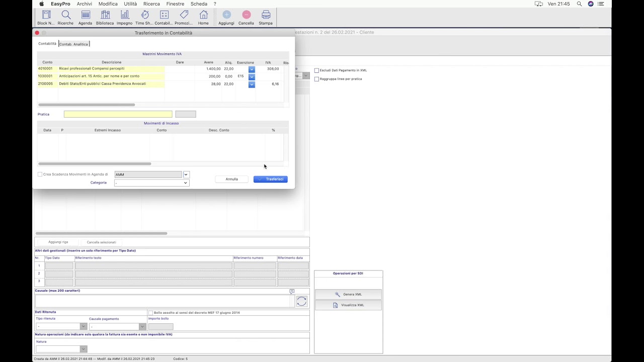Open the Natura dropdown
Viewport: 644px width, 362px height.
click(x=61, y=349)
